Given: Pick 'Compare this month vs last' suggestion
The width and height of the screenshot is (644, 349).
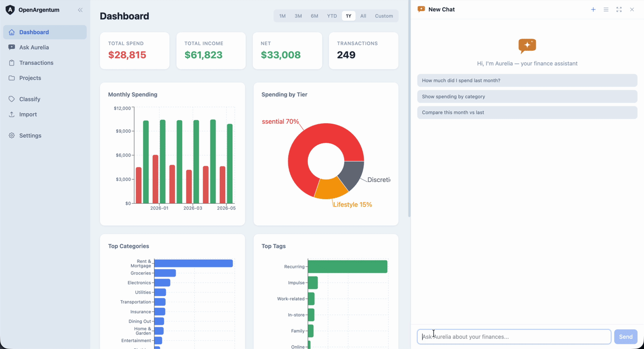Looking at the screenshot, I should (x=527, y=113).
